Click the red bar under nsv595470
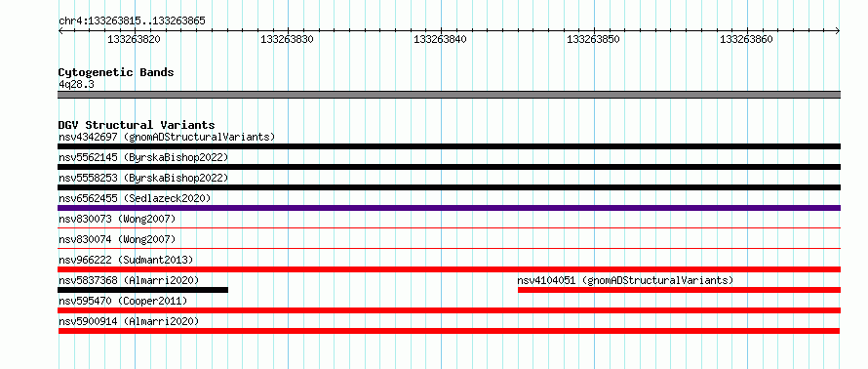This screenshot has width=868, height=369. click(x=449, y=310)
